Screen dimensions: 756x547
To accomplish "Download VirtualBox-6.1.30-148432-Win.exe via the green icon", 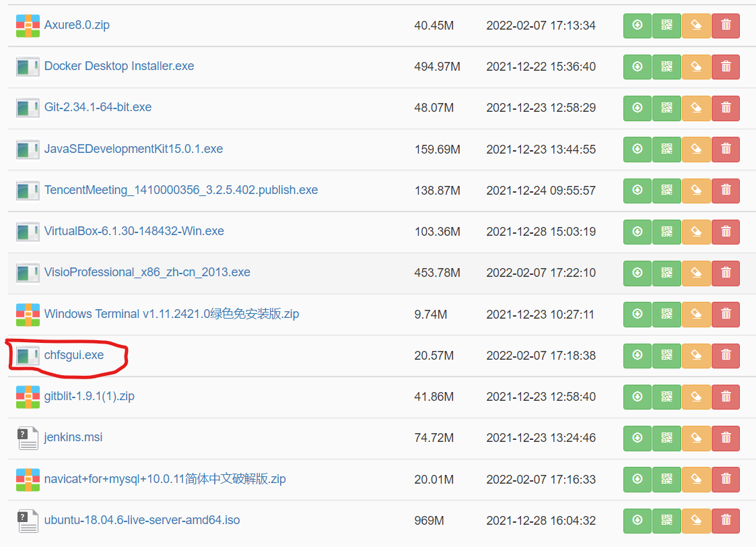I will pyautogui.click(x=638, y=232).
